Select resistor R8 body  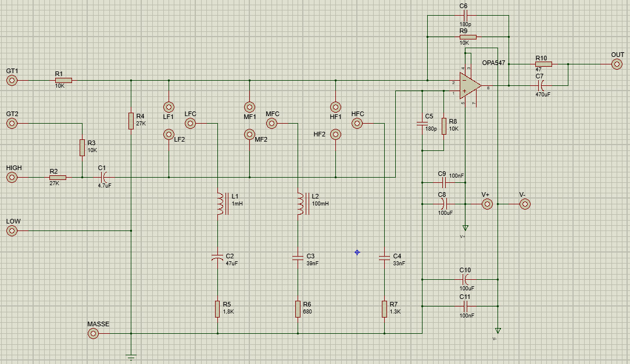point(444,126)
